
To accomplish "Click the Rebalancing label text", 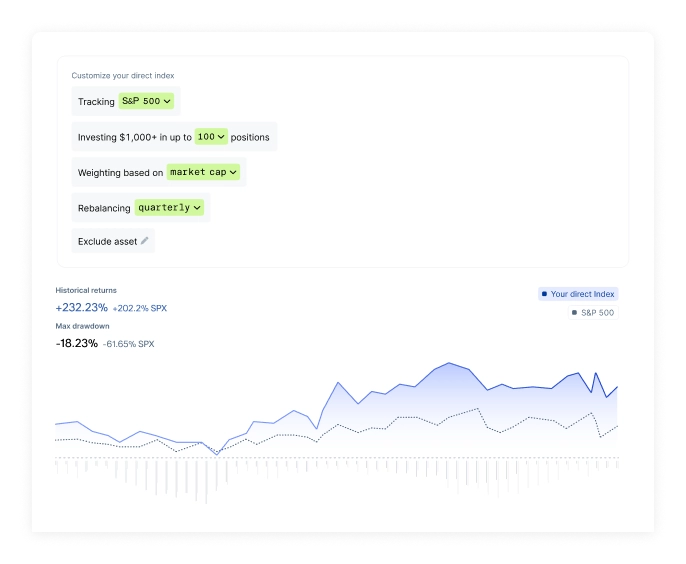I will click(104, 208).
